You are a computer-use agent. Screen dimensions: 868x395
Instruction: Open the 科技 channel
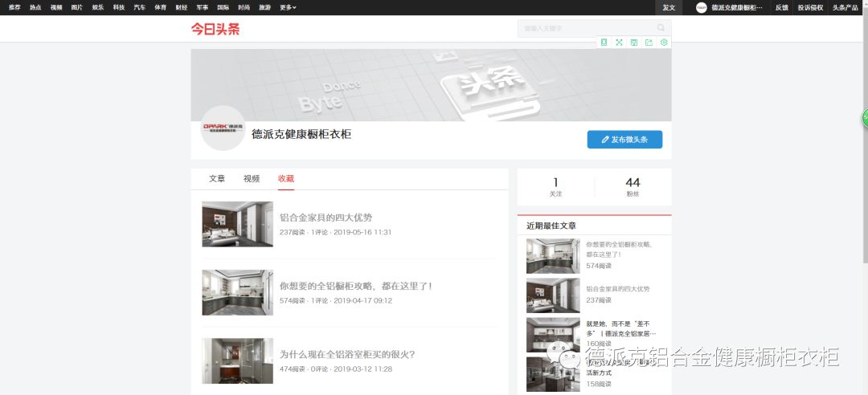(x=119, y=8)
